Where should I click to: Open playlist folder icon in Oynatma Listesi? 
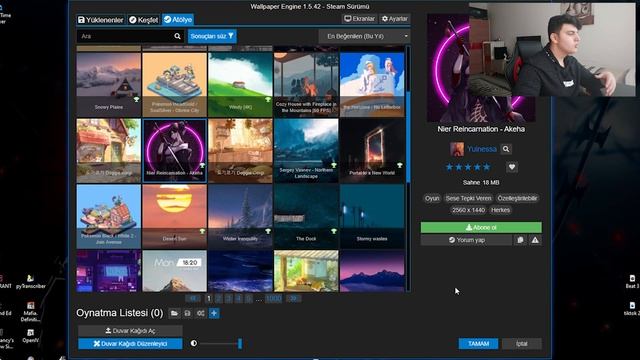174,313
